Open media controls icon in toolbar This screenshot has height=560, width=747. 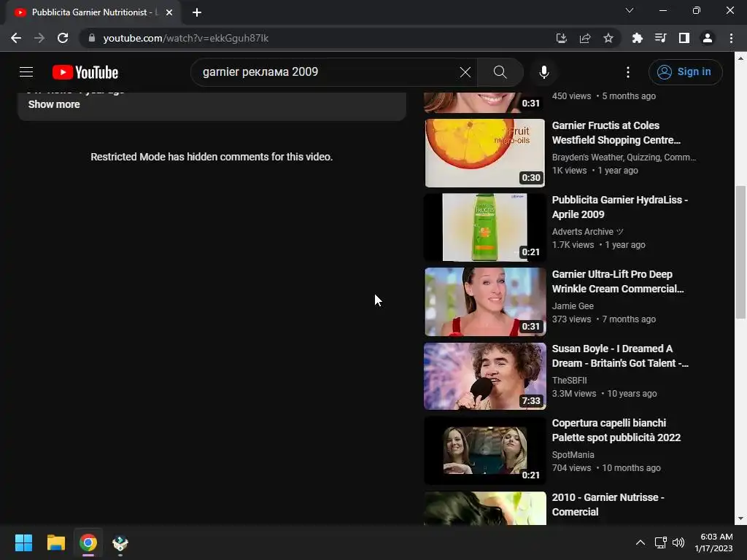(x=660, y=38)
